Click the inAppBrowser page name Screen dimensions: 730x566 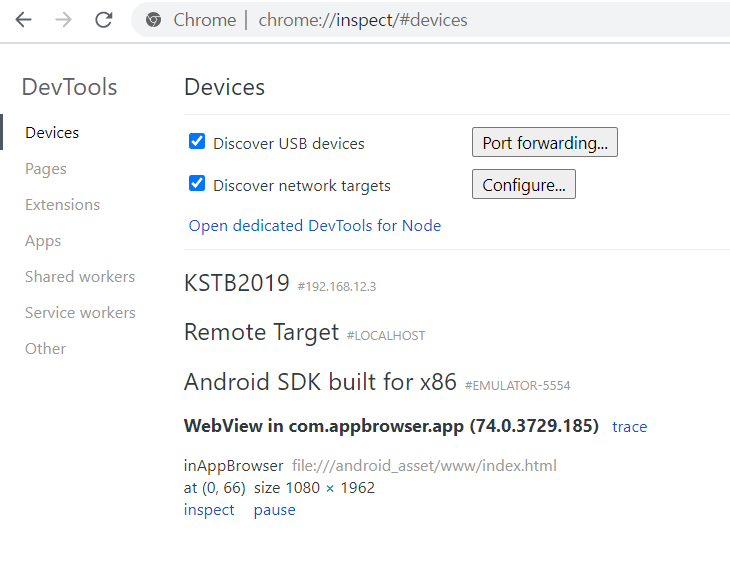click(x=234, y=466)
